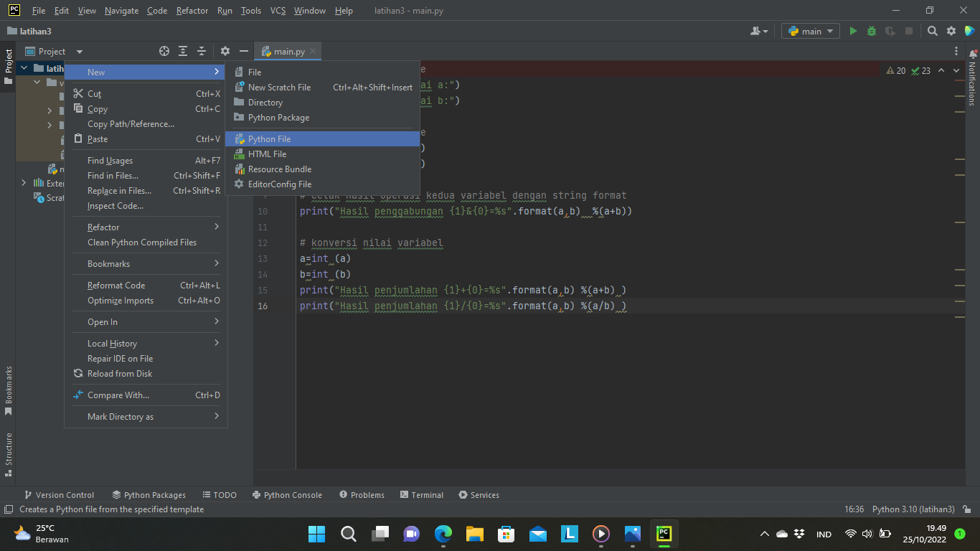Open the Project view mode dropdown
980x551 pixels.
(x=79, y=51)
